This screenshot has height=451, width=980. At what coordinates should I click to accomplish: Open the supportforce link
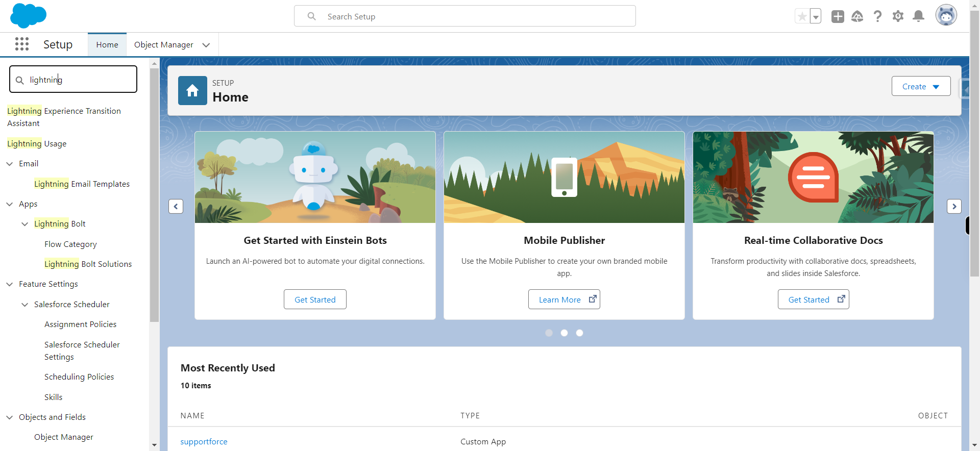point(204,441)
